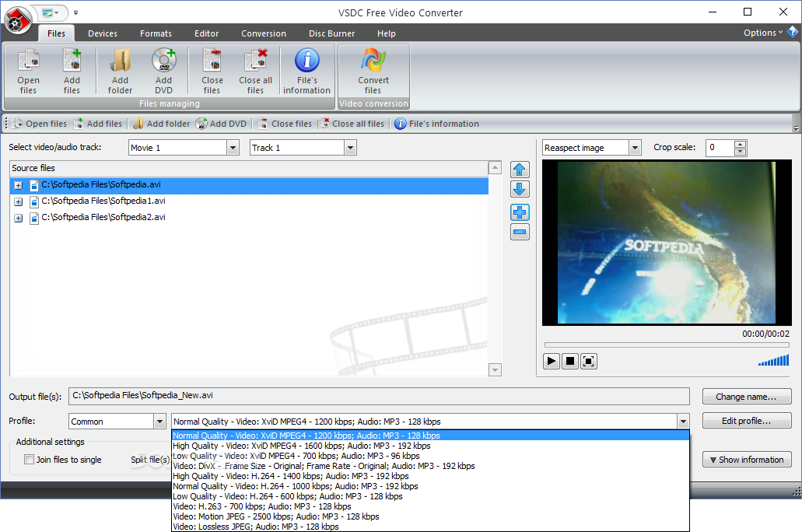Select Video Motion JPEG 2500 kbps preset
The image size is (802, 532).
click(430, 516)
